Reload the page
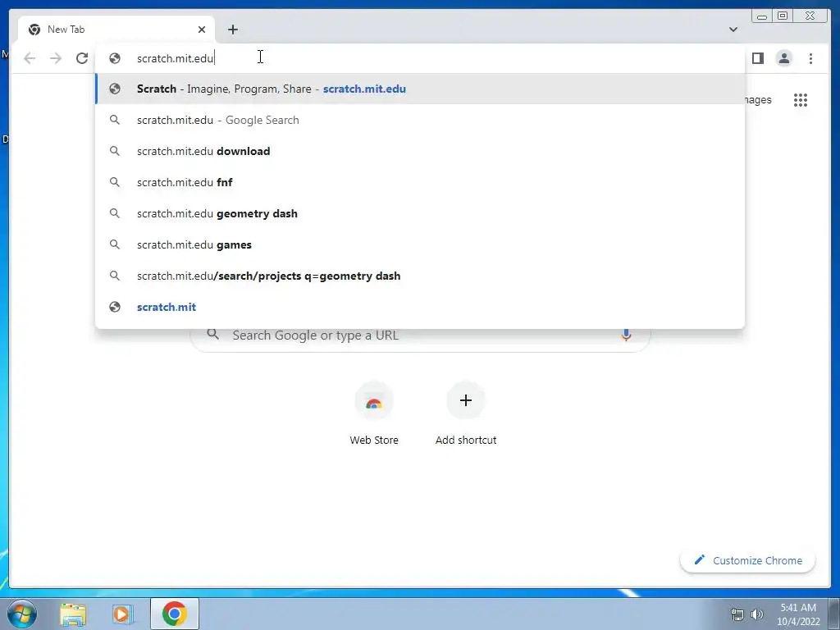The image size is (840, 630). (82, 58)
